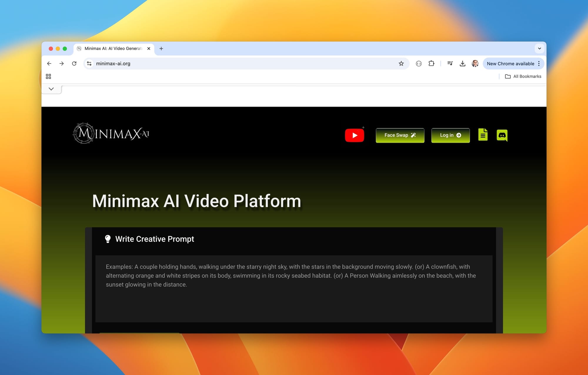Go forward to the next page

[61, 64]
